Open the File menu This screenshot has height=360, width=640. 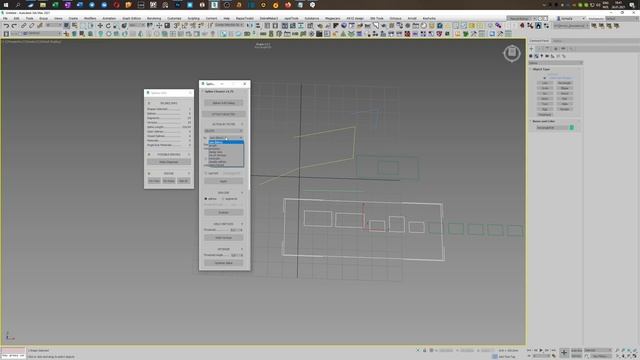pyautogui.click(x=5, y=18)
